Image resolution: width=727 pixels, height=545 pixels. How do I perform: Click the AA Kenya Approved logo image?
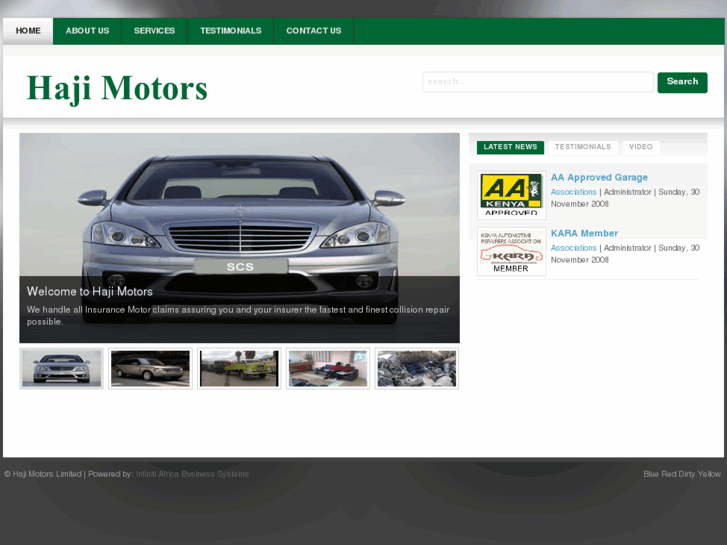511,195
